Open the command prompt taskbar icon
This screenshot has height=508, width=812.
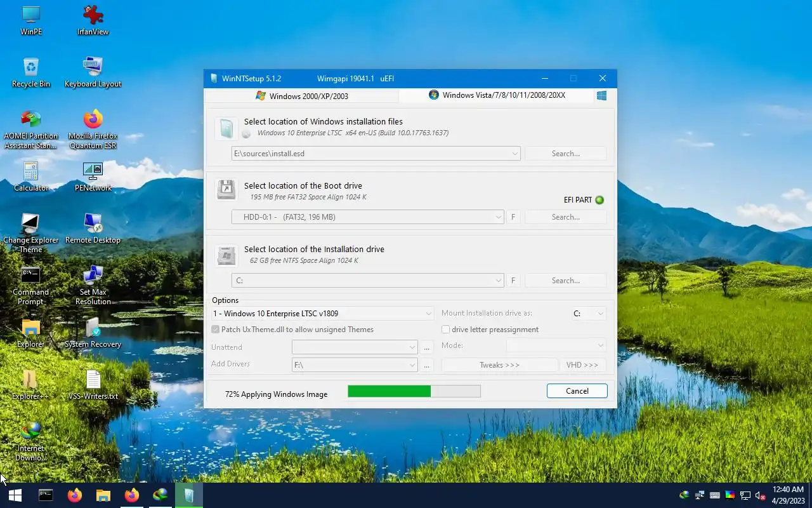click(46, 495)
